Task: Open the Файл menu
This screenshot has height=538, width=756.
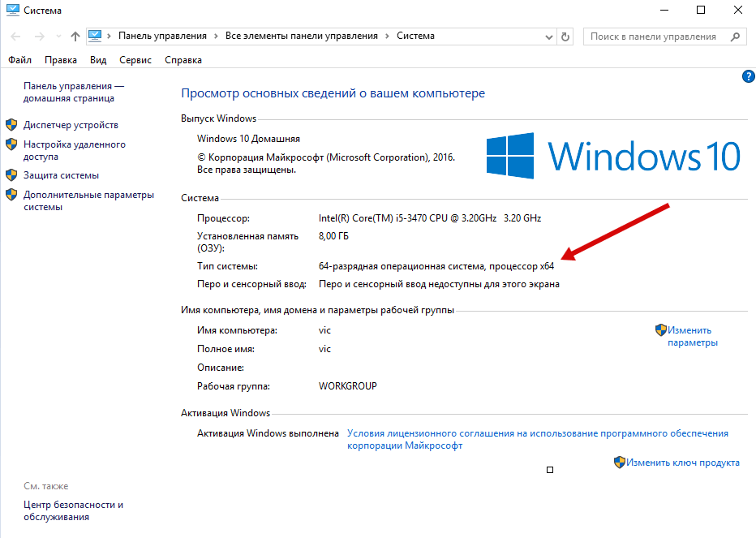Action: [x=19, y=60]
